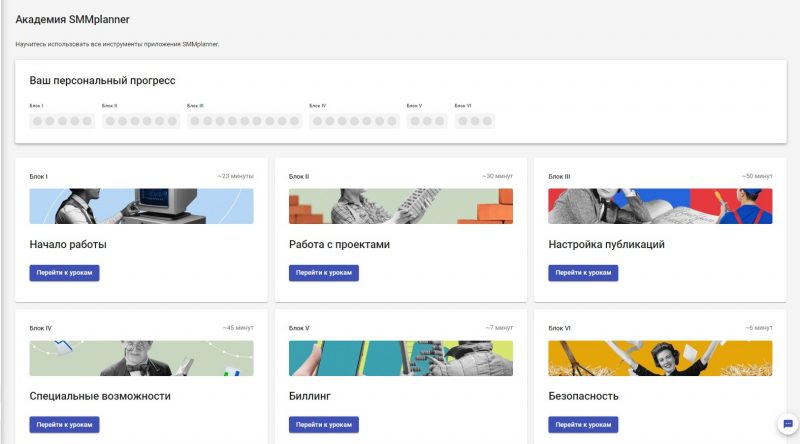Viewport: 800px width, 444px height.
Task: Click the Академия SMMplanner page heading
Action: pos(72,19)
